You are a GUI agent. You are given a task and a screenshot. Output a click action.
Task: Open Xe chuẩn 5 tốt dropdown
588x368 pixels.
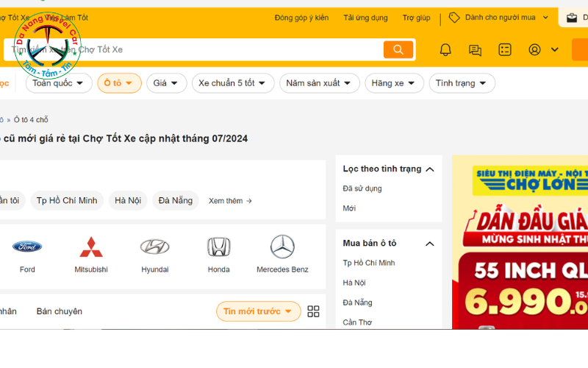pos(233,83)
